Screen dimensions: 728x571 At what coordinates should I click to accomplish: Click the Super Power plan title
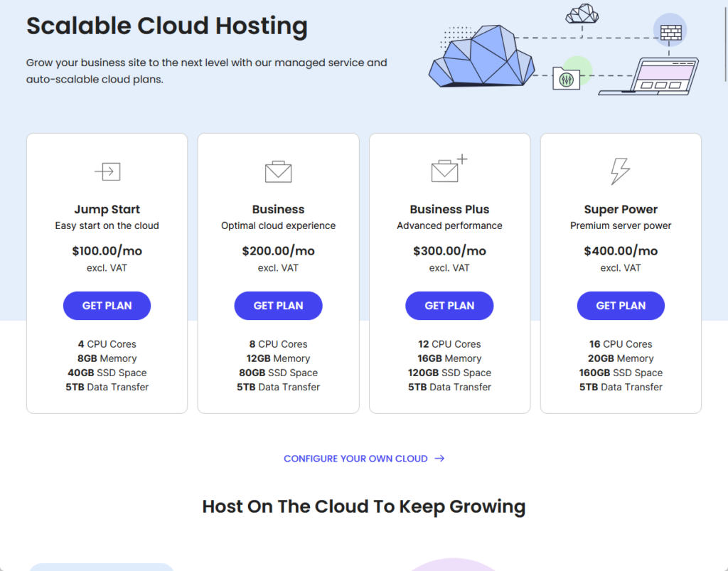[621, 209]
